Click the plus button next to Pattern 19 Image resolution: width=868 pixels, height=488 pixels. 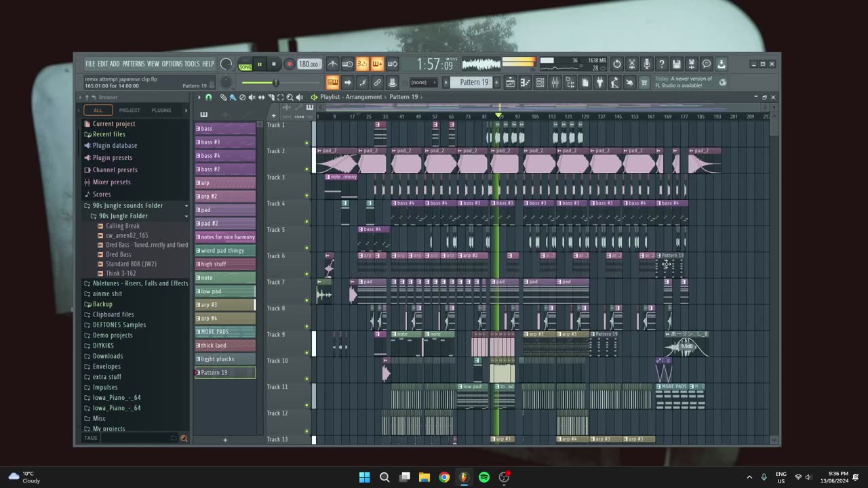(x=496, y=83)
